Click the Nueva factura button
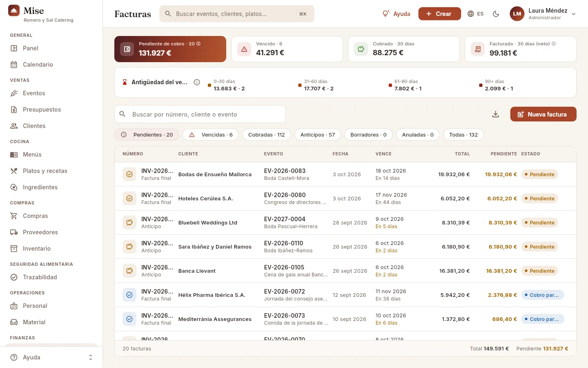Viewport: 588px width, 368px height. pos(543,114)
